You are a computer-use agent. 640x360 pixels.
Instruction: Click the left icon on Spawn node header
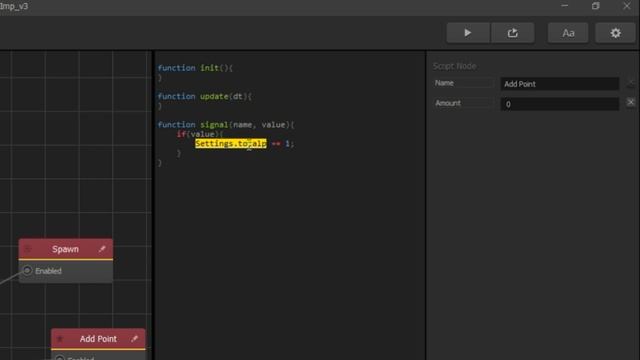coord(28,249)
